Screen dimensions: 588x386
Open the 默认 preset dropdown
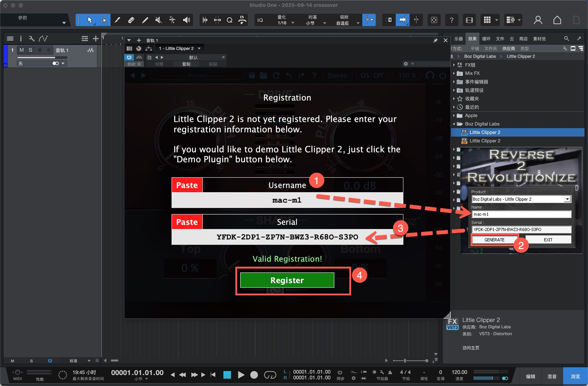196,57
